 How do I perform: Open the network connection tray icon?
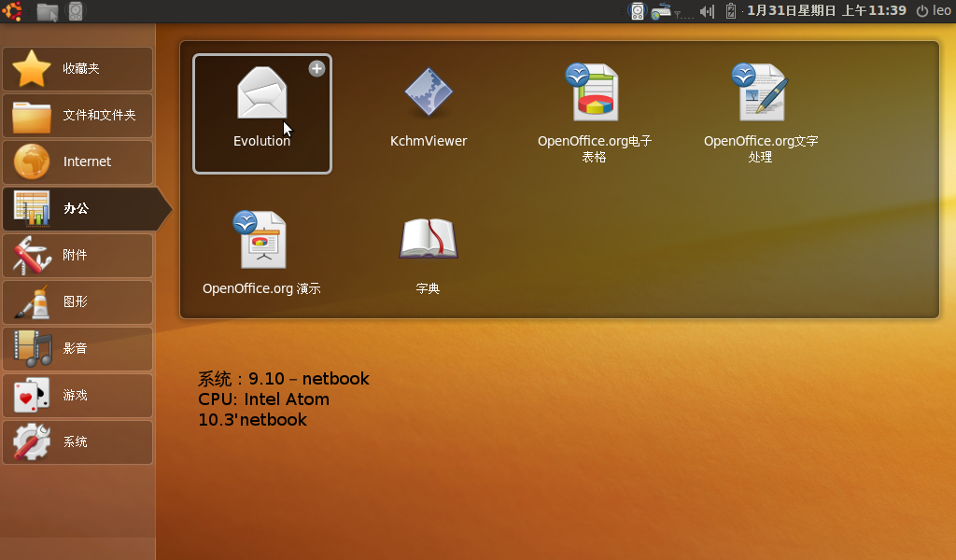[662, 11]
